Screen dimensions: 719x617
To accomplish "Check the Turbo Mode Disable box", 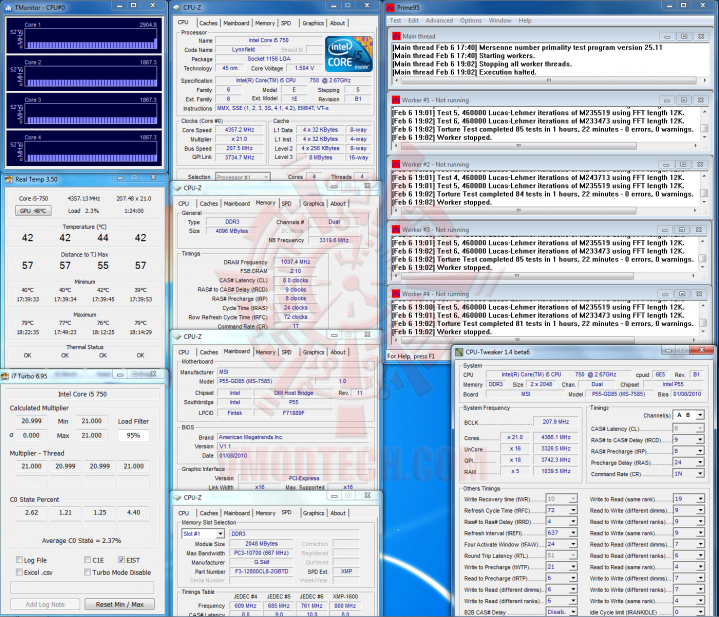I will pos(87,572).
